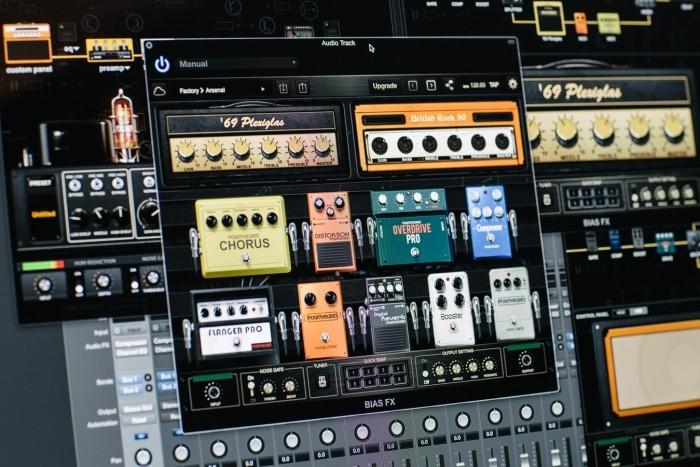Click the Noise Gate Thresh knob
700x467 pixels.
point(268,388)
